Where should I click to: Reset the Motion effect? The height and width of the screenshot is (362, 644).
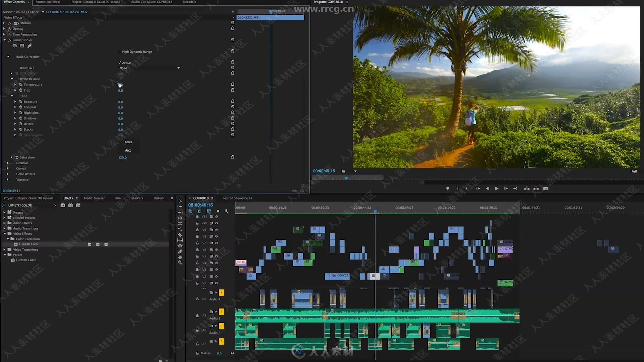click(232, 23)
